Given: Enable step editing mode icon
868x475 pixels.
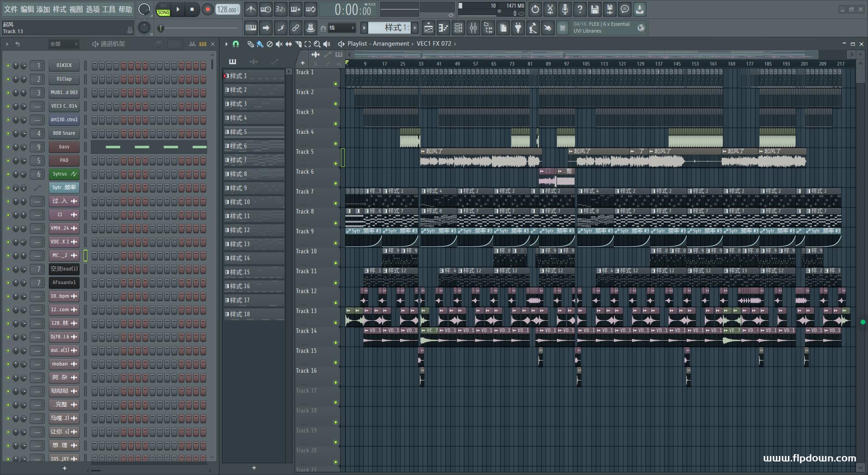Looking at the screenshot, I should [281, 28].
